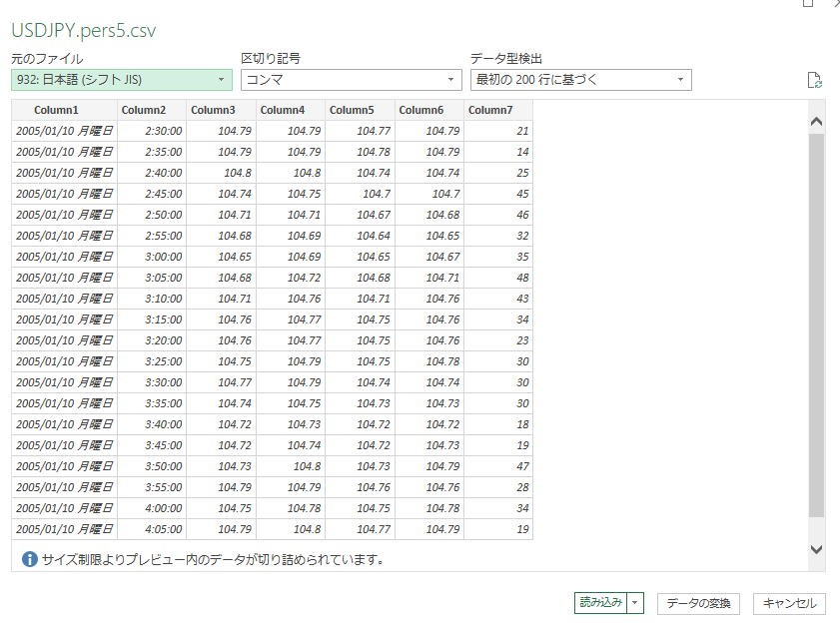
Task: Click the 3:00:00 time cell
Action: 152,257
